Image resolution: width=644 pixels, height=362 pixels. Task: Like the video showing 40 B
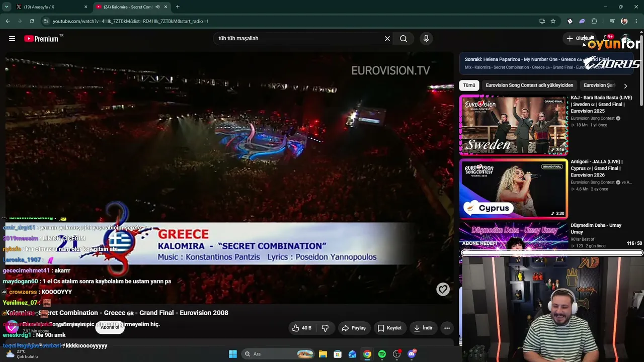302,328
